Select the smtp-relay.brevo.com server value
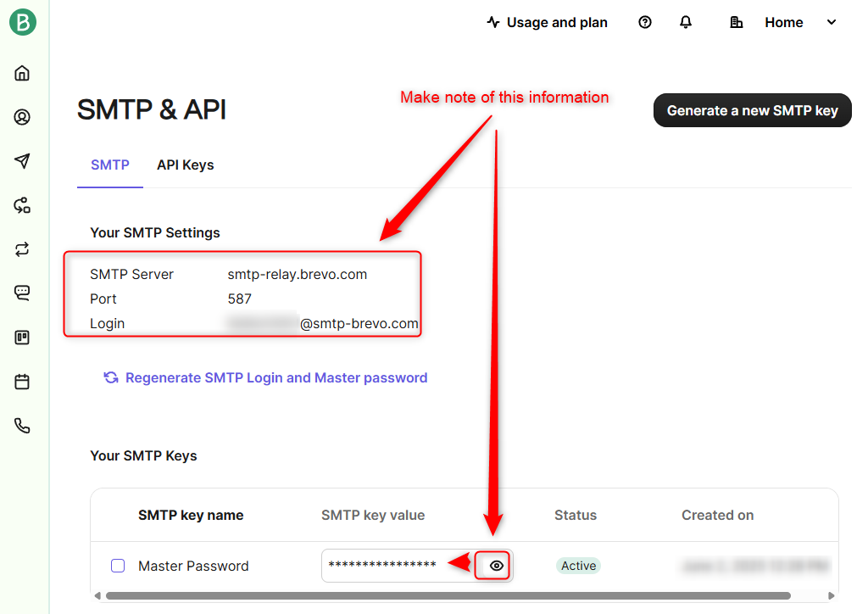 (x=298, y=274)
